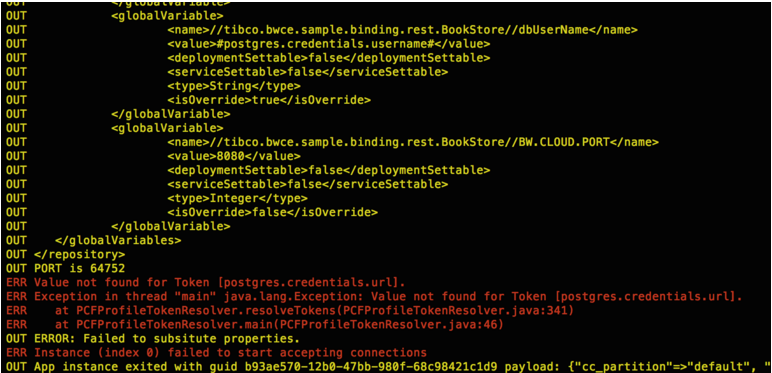Select the BW.CLOUD.PORT name line
The height and width of the screenshot is (373, 772).
tap(413, 143)
